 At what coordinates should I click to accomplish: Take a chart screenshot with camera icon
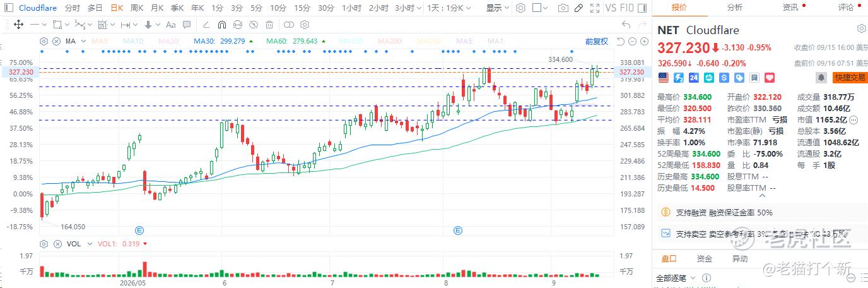pyautogui.click(x=563, y=8)
